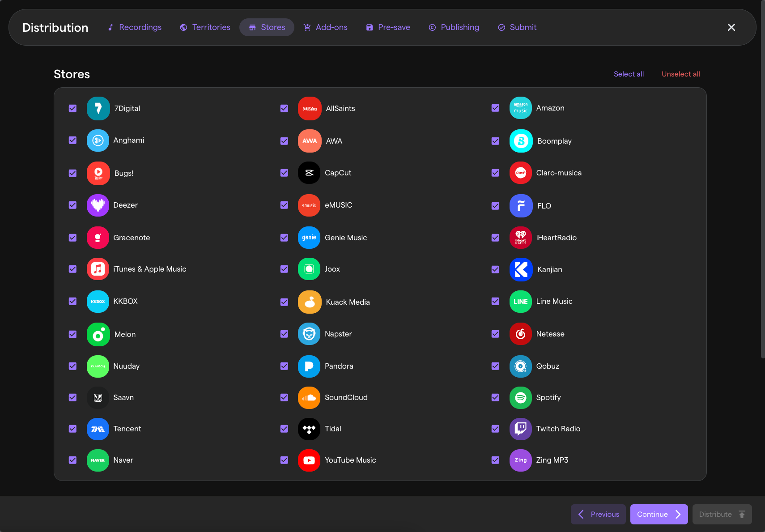Toggle the YouTube Music checkbox
Screen dimensions: 765x532
[284, 460]
